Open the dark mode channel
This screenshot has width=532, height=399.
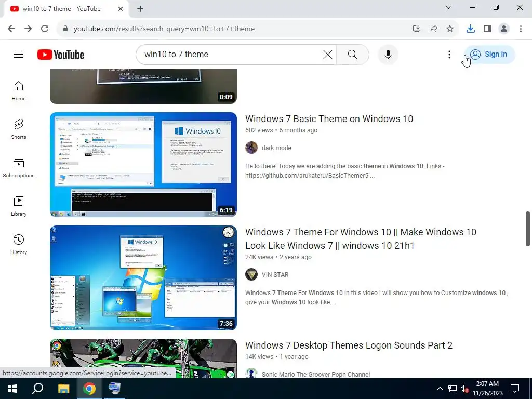click(x=276, y=148)
